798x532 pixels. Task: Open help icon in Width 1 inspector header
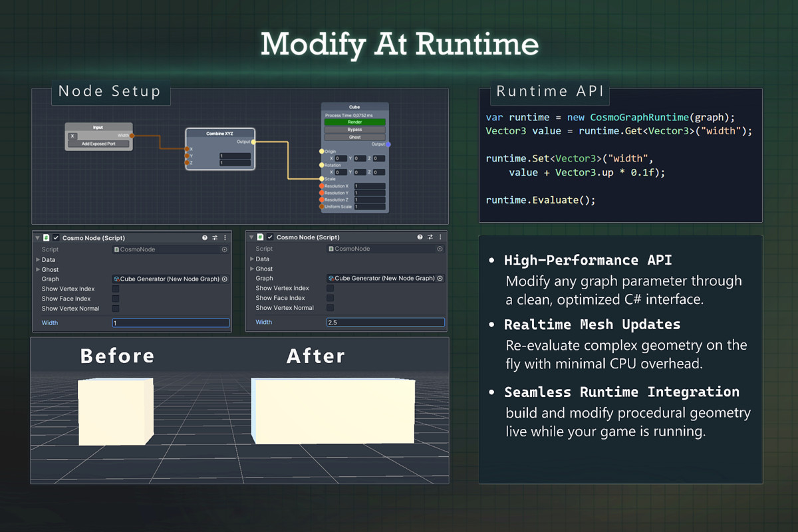tap(205, 237)
